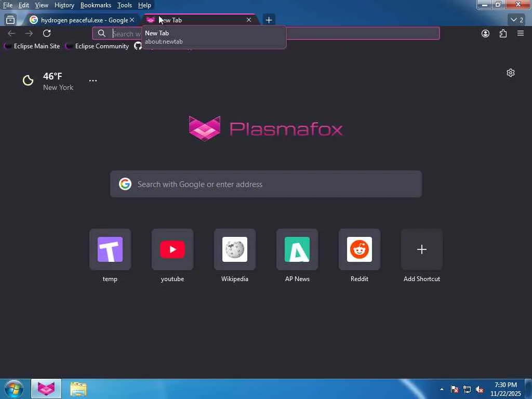Click Plasmafox icon in taskbar
Screen dimensions: 532x399
[x=46, y=389]
